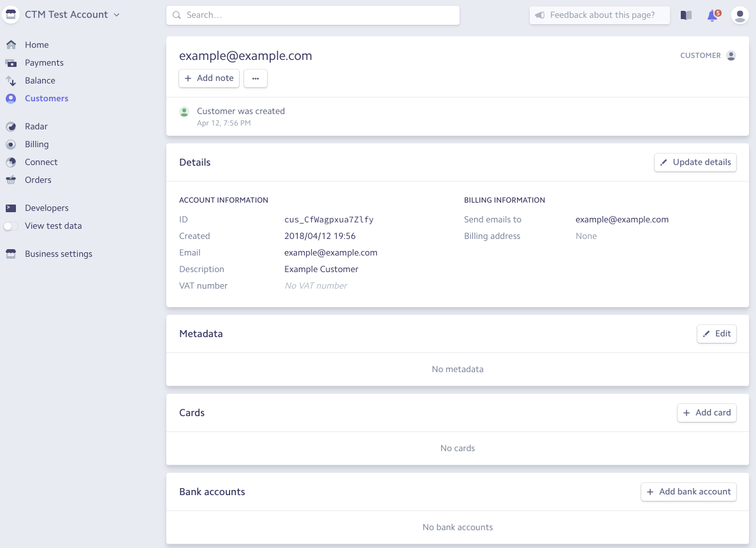Toggle the View test data switch
Screen dimensions: 756x548
(x=11, y=226)
